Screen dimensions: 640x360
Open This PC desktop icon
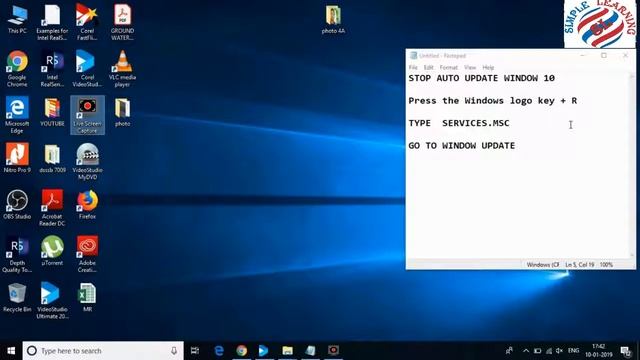(x=17, y=19)
